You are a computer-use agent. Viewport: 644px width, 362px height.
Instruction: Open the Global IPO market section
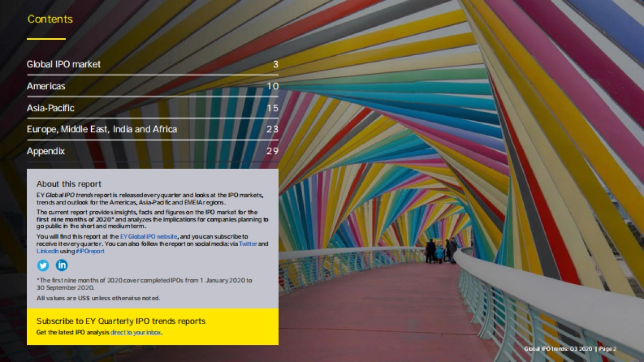(x=64, y=64)
